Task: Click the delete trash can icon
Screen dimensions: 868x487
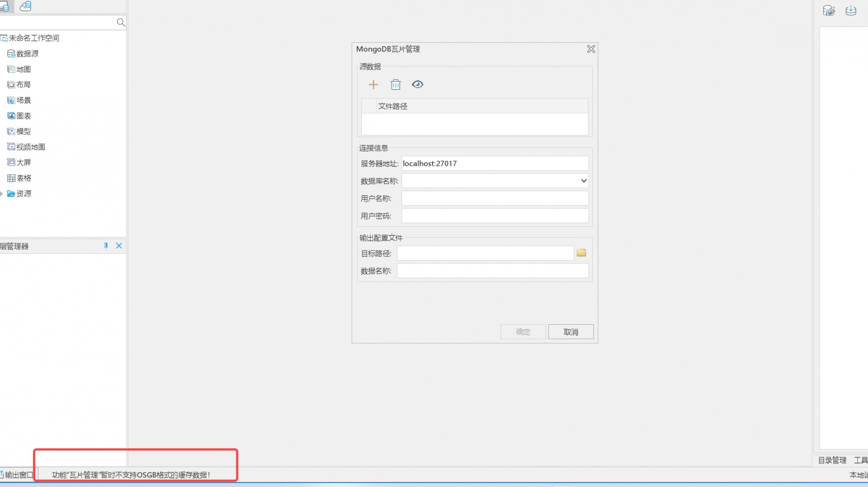Action: coord(396,85)
